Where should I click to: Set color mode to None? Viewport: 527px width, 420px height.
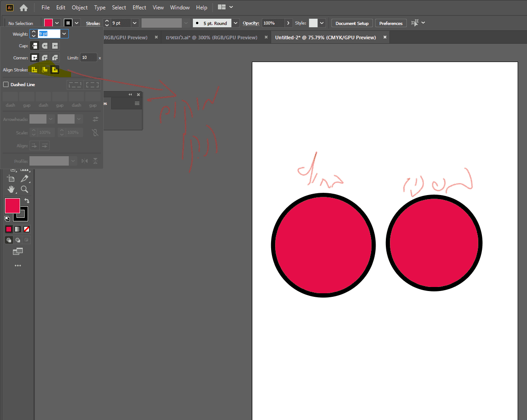(27, 229)
